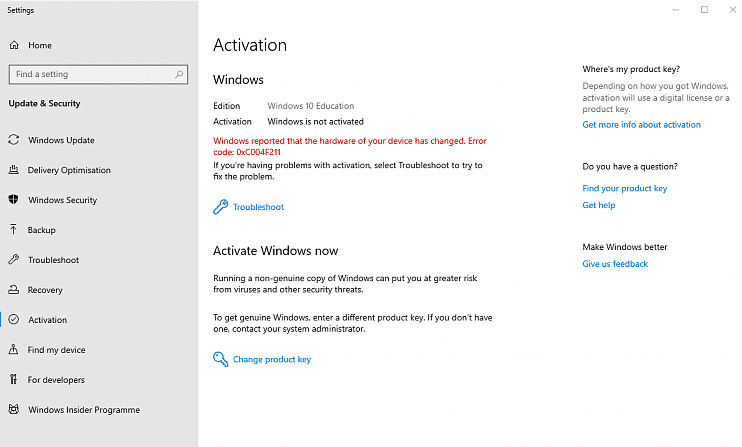The image size is (742, 447).
Task: Open the Get help link
Action: (599, 205)
